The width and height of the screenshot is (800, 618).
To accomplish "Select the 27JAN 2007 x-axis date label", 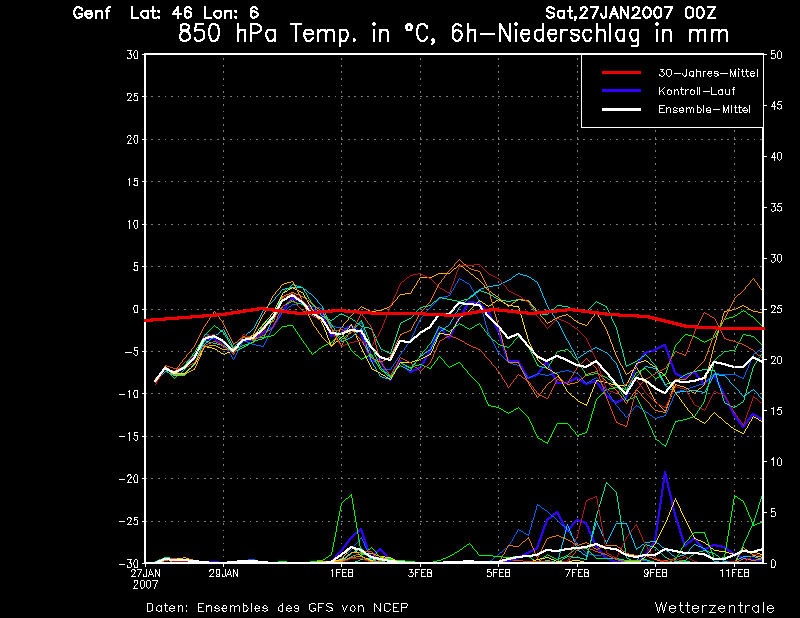I will pos(145,578).
